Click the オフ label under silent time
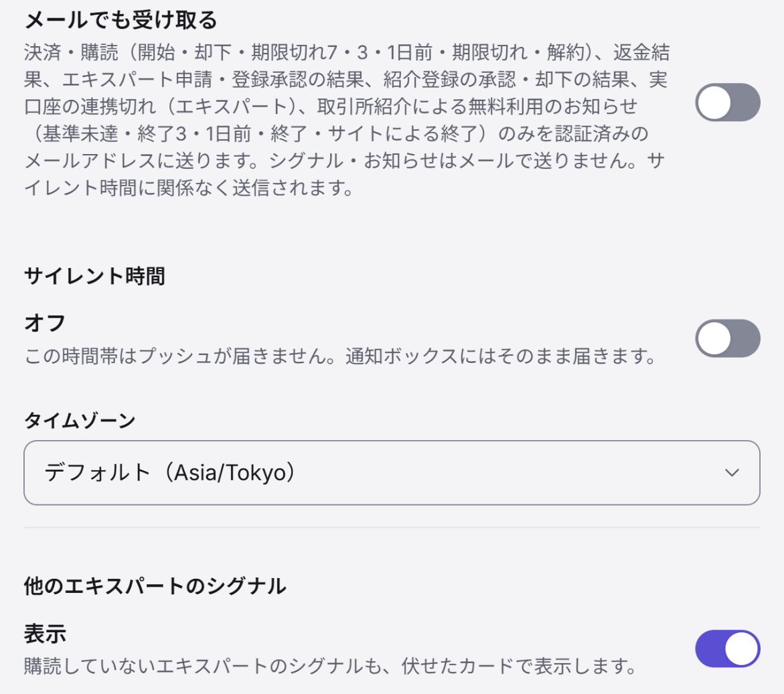The image size is (784, 694). (45, 324)
